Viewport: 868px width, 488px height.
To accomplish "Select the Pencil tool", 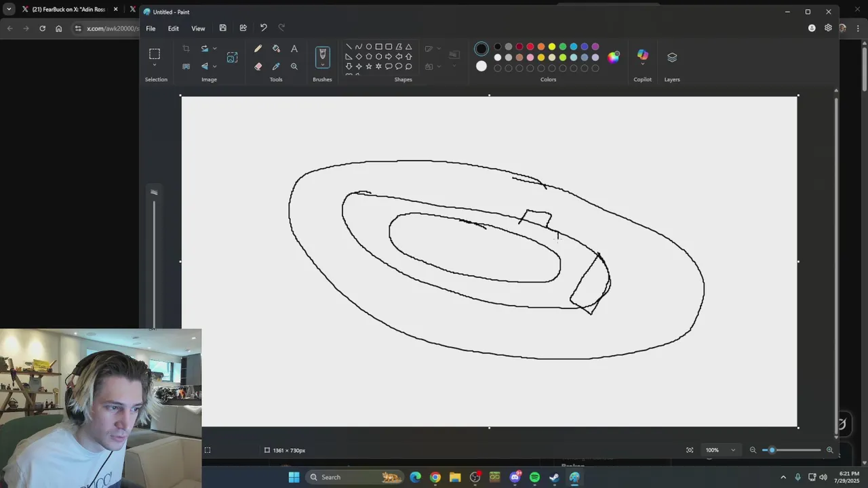I will tap(258, 49).
